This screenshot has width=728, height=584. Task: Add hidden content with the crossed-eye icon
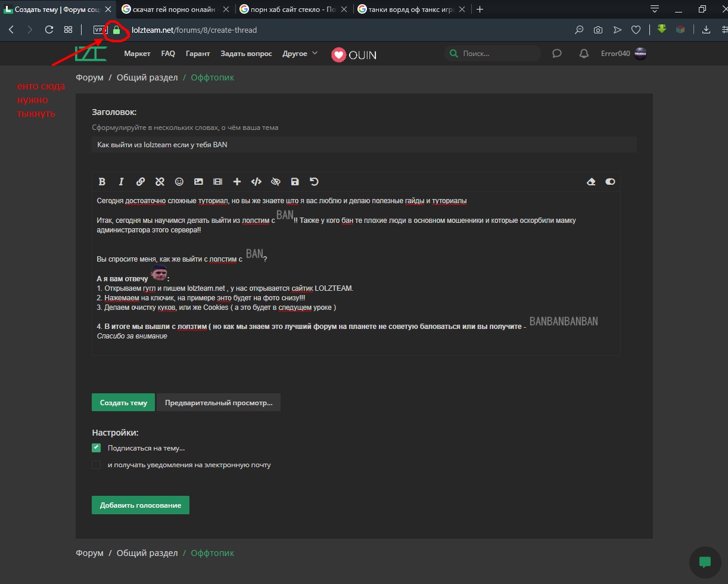tap(275, 182)
